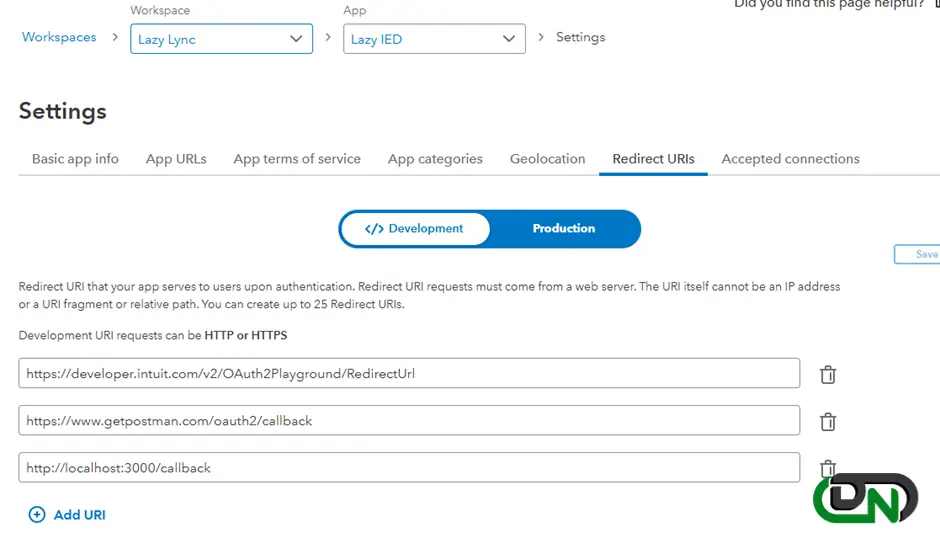This screenshot has height=533, width=940.
Task: Open the App categories tab
Action: coord(435,159)
